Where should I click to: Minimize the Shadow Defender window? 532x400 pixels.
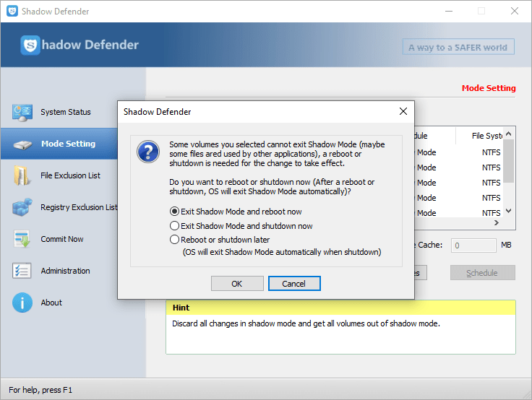coord(449,11)
